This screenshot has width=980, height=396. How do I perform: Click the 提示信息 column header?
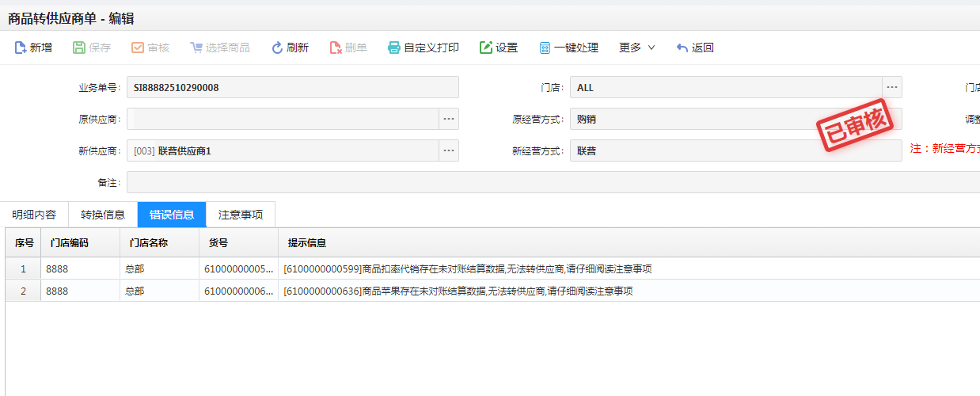click(x=307, y=243)
